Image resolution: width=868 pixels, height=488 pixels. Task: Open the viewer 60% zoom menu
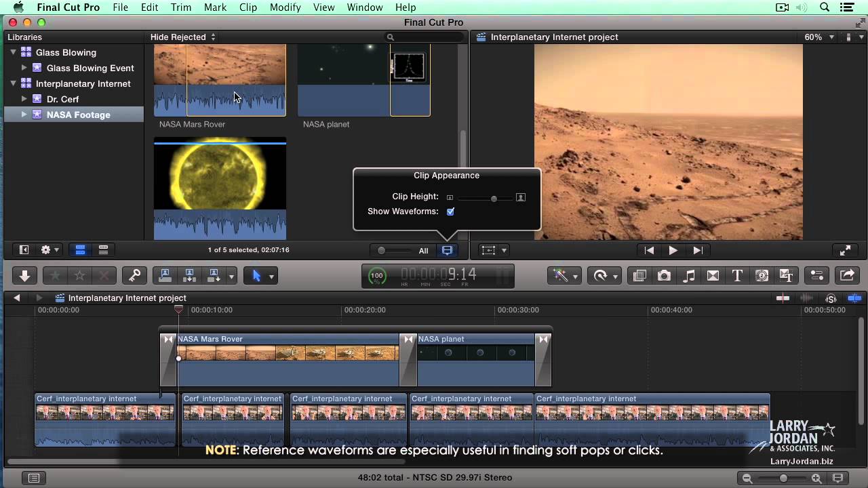[819, 37]
